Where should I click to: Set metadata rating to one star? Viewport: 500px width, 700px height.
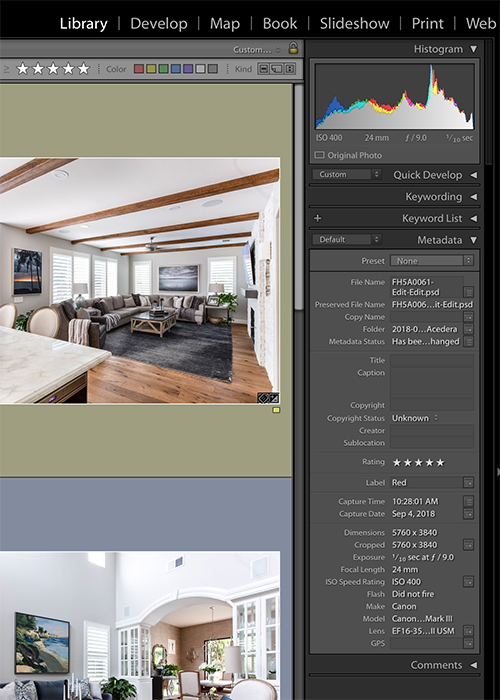coord(396,462)
